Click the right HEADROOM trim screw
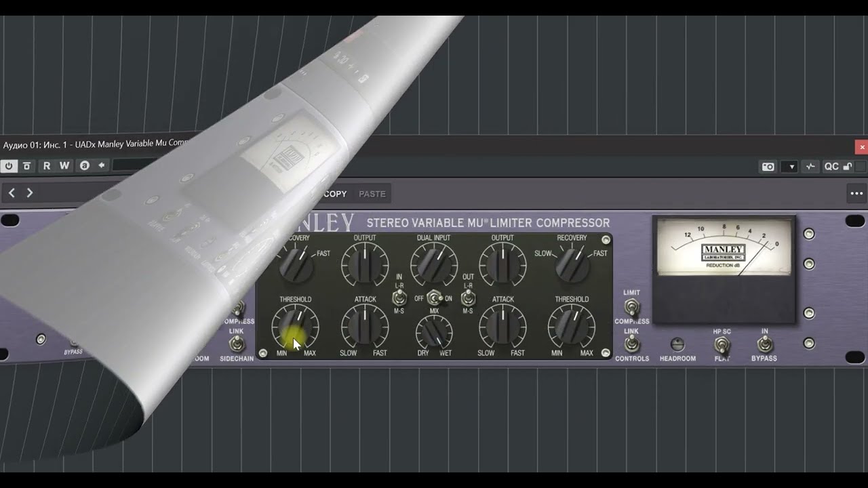This screenshot has width=868, height=488. (677, 344)
